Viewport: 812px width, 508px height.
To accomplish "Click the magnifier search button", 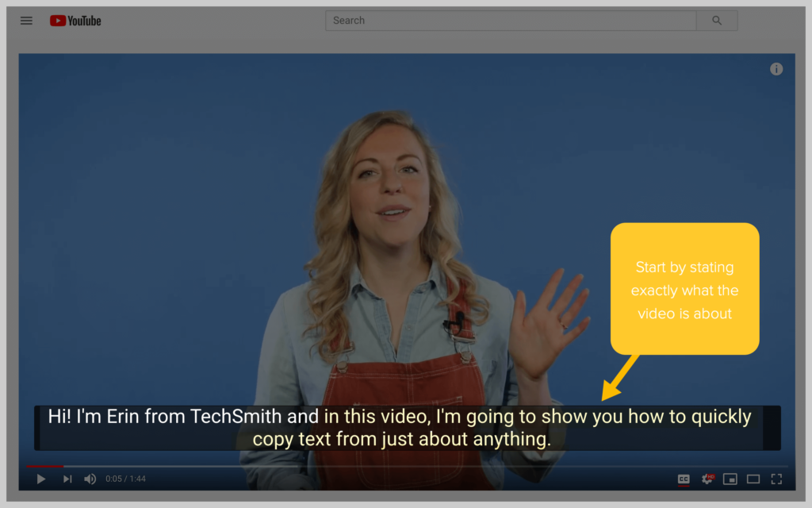I will (717, 21).
